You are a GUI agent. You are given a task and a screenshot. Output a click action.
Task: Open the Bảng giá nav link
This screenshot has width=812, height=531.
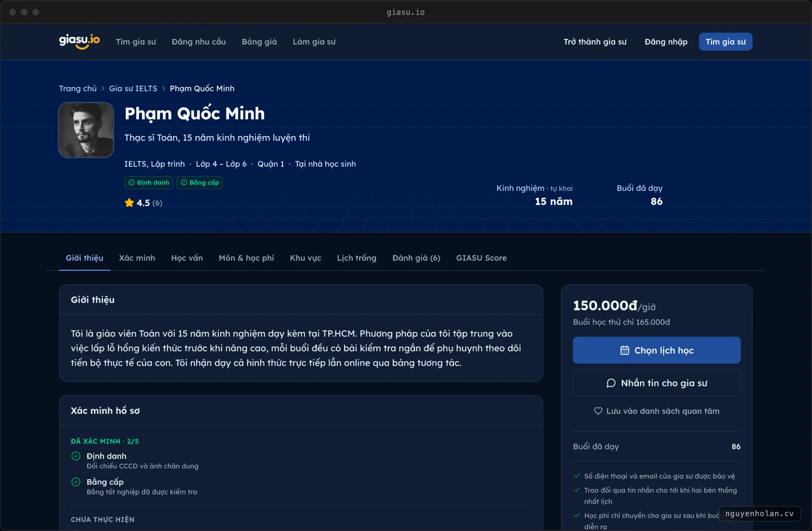click(259, 42)
